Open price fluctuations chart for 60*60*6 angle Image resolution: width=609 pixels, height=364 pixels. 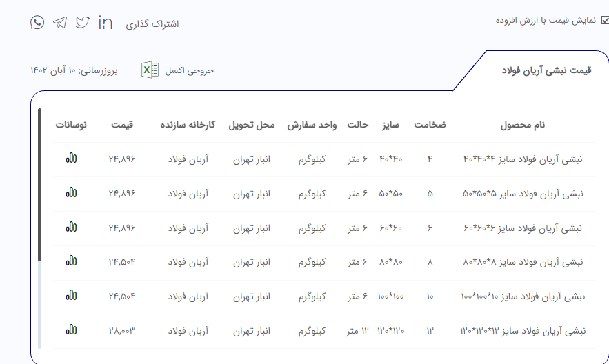click(x=71, y=227)
